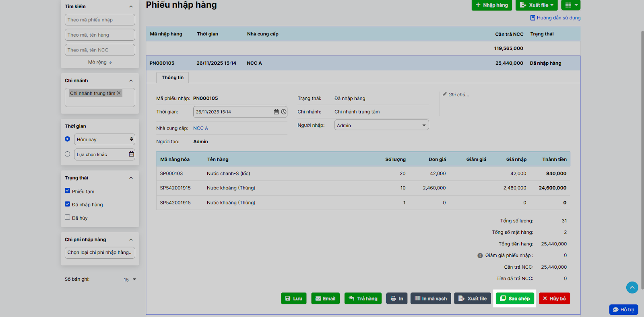Collapse the Trạng thái filter panel
The width and height of the screenshot is (644, 317).
tap(131, 178)
